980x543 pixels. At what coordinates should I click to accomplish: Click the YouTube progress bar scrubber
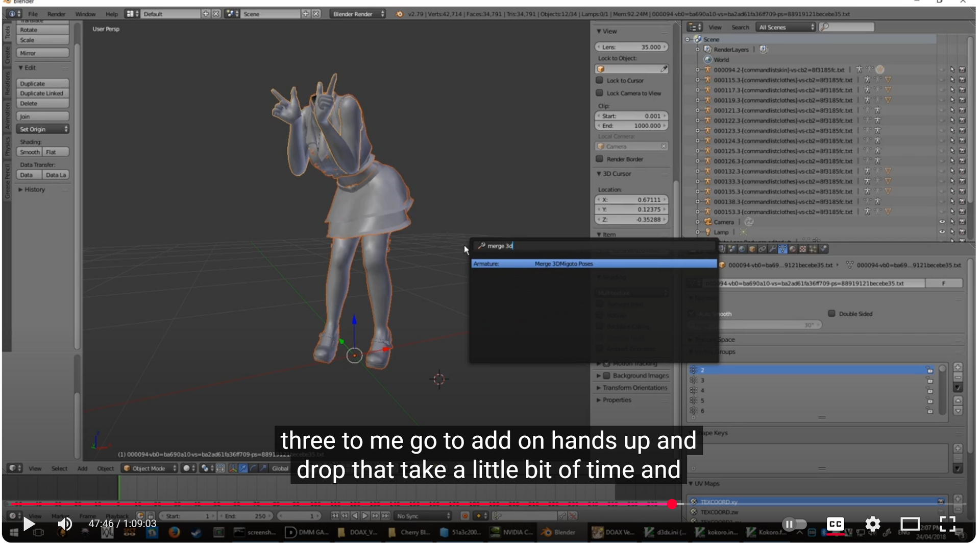click(x=672, y=504)
